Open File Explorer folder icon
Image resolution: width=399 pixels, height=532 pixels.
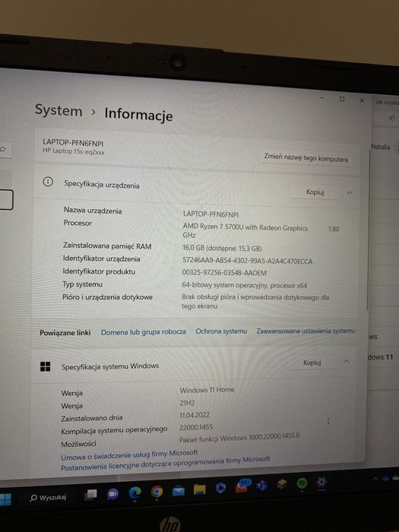[199, 489]
